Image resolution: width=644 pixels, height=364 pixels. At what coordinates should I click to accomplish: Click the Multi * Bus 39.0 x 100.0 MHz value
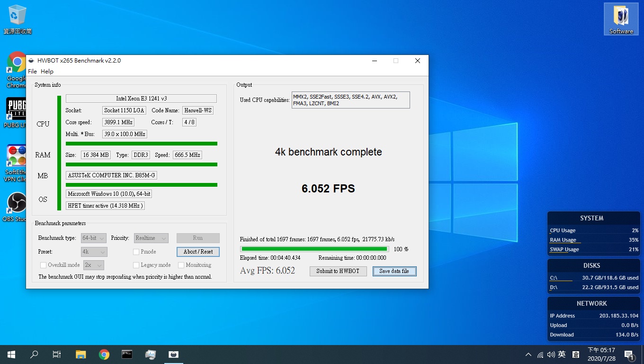[125, 134]
